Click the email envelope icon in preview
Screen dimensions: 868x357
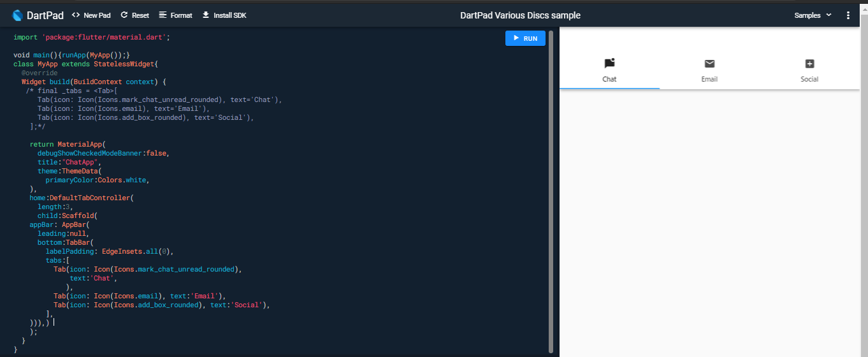[x=709, y=63]
